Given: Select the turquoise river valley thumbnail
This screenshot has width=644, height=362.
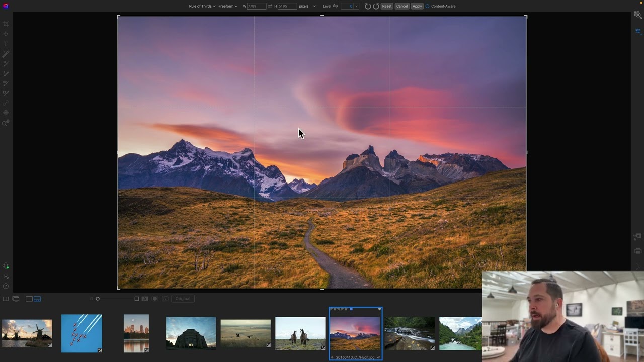Looking at the screenshot, I should click(x=460, y=333).
